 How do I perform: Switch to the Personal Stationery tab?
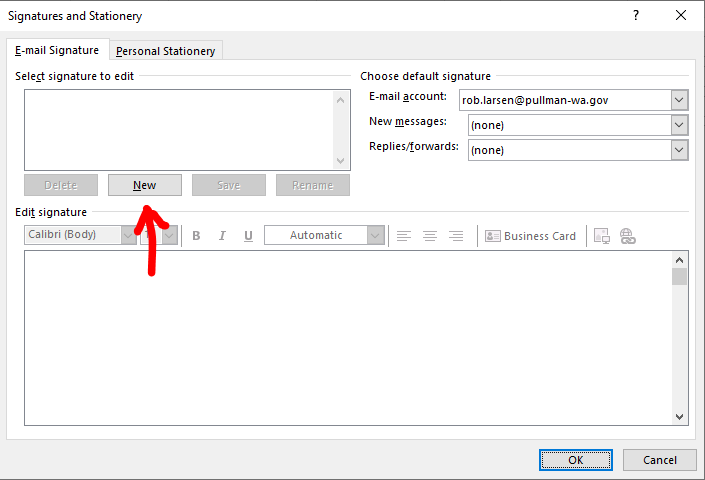[166, 51]
